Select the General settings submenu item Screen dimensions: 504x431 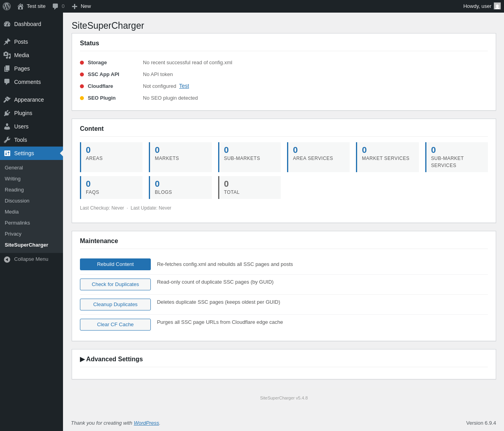point(14,168)
